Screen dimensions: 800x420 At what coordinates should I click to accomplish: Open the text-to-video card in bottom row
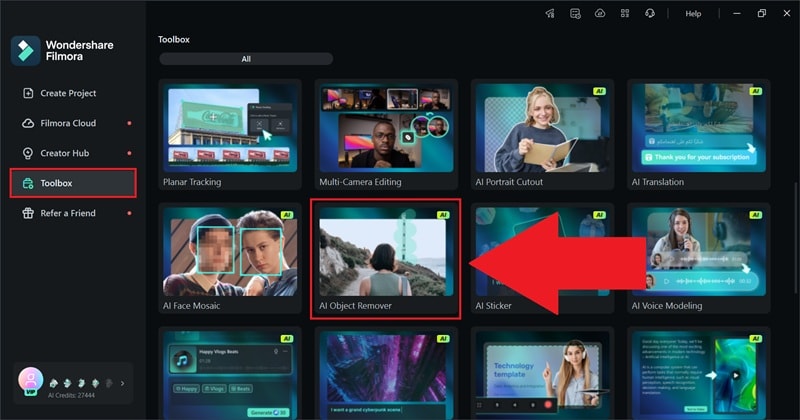tap(698, 374)
